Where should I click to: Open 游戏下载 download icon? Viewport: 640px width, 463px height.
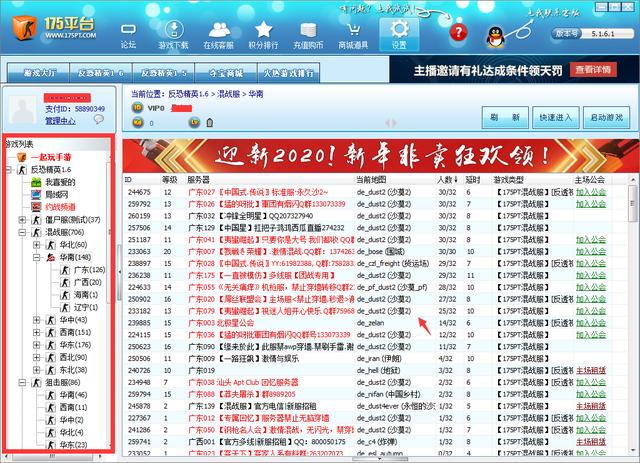pos(173,36)
